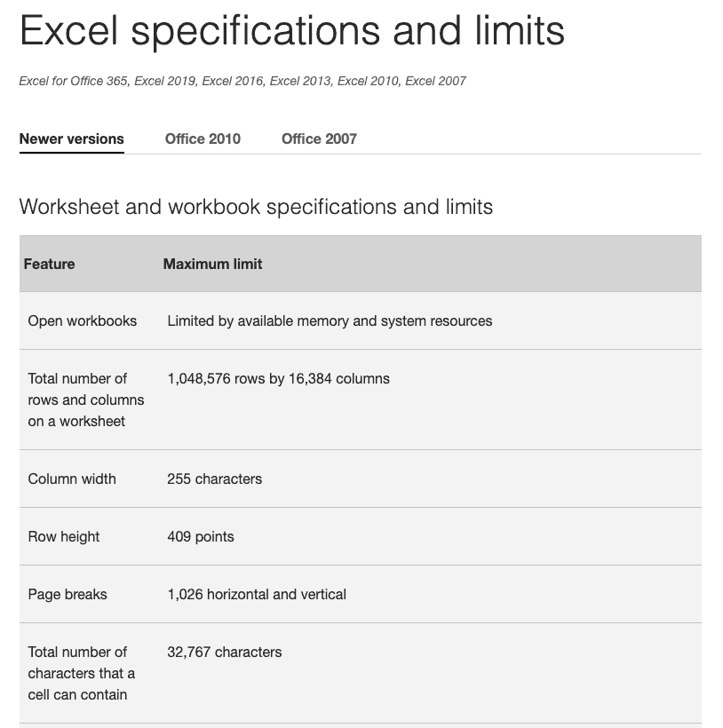
Task: Switch to the Office 2010 tab
Action: click(202, 138)
